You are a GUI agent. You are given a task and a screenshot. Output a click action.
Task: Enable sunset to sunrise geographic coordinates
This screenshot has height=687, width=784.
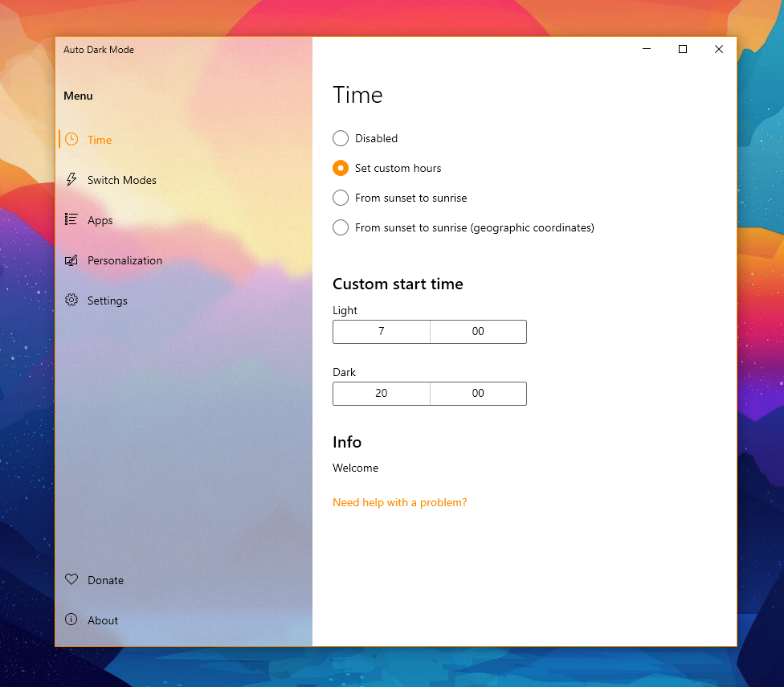click(341, 227)
